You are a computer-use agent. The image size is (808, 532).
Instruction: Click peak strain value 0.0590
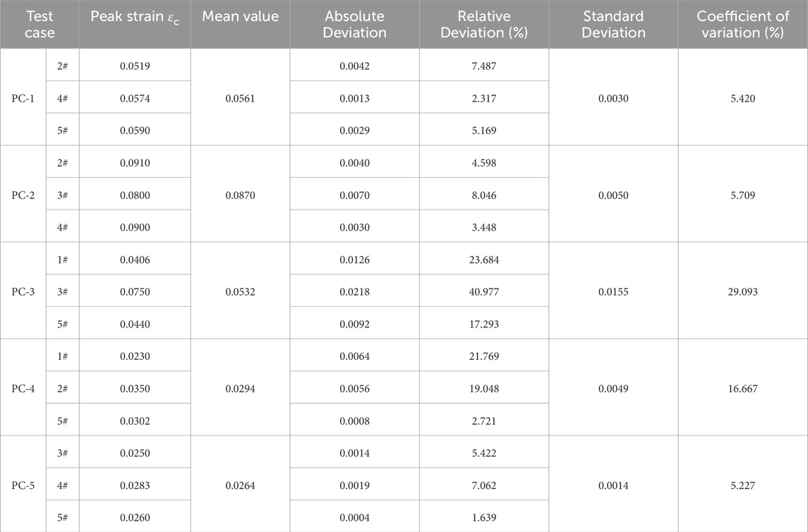135,131
